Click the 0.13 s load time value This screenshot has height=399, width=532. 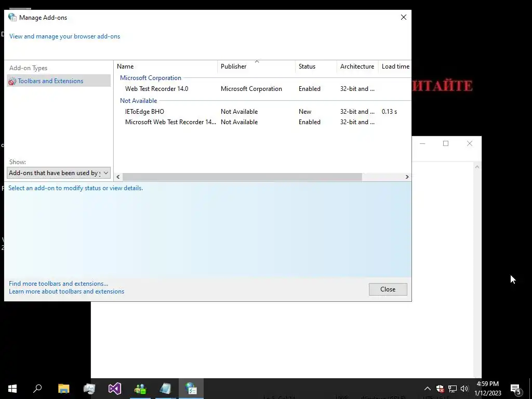click(389, 112)
